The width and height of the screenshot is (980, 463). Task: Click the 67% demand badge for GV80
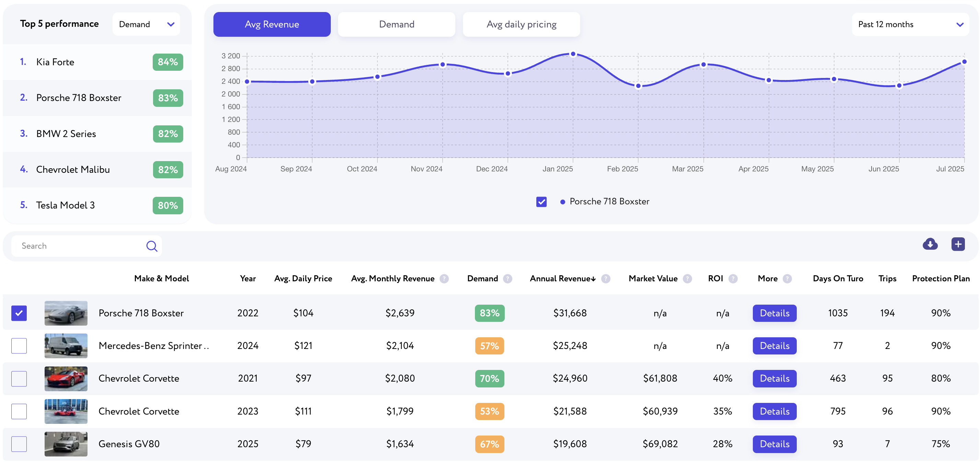(x=490, y=444)
